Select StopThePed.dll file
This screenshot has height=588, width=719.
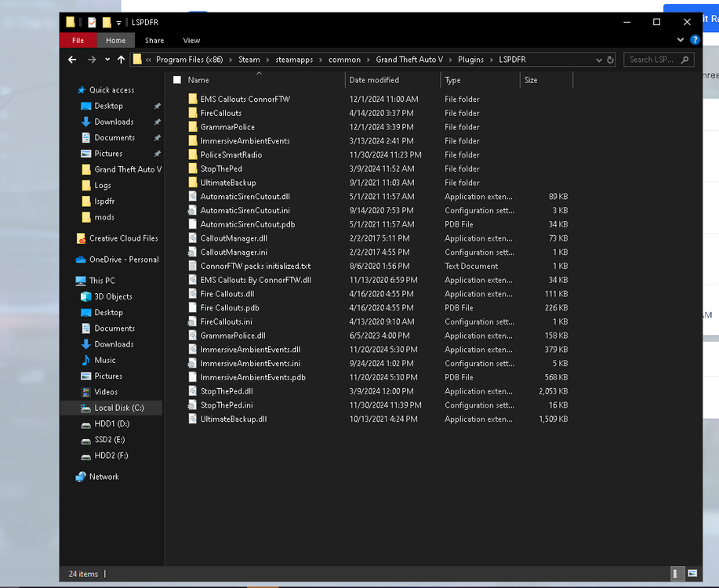click(x=227, y=391)
